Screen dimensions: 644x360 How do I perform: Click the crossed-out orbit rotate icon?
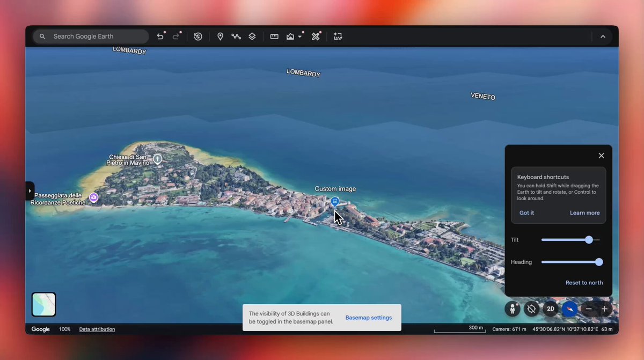coord(531,309)
